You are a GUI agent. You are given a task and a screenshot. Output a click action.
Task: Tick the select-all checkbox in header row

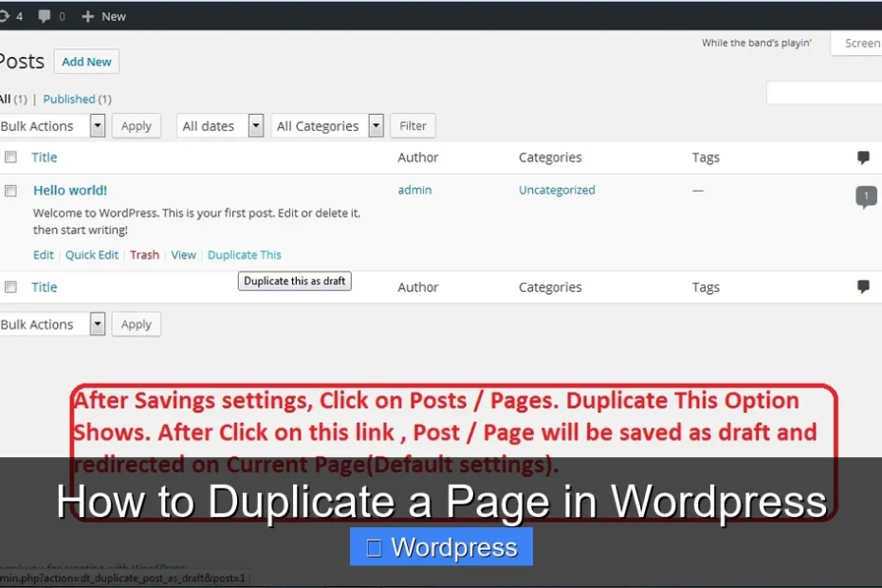pos(10,157)
